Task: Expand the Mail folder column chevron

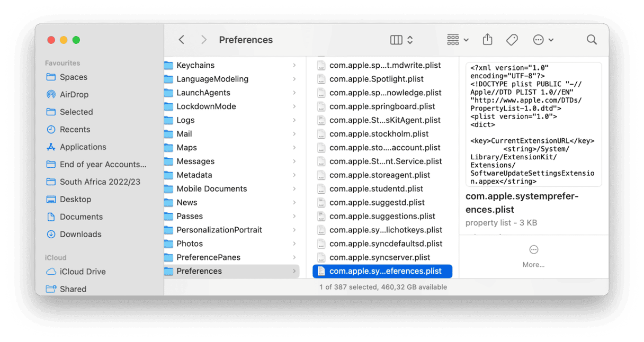Action: pos(295,133)
